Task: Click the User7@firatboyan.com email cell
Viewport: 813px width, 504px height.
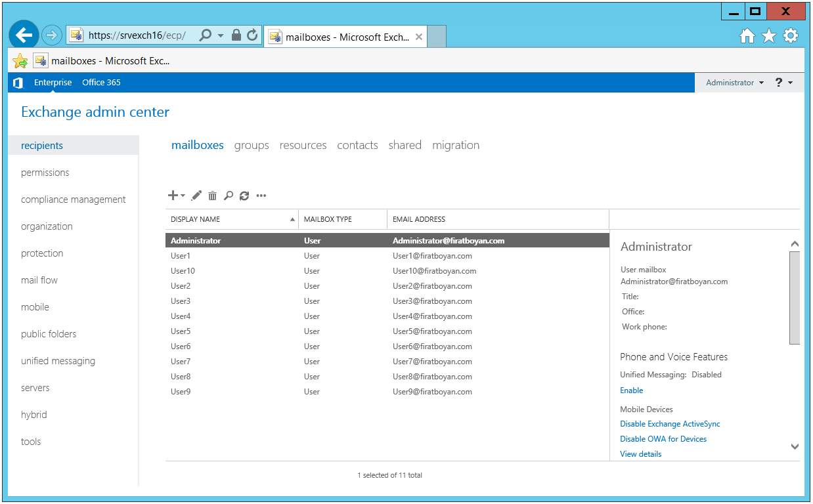Action: [x=432, y=362]
